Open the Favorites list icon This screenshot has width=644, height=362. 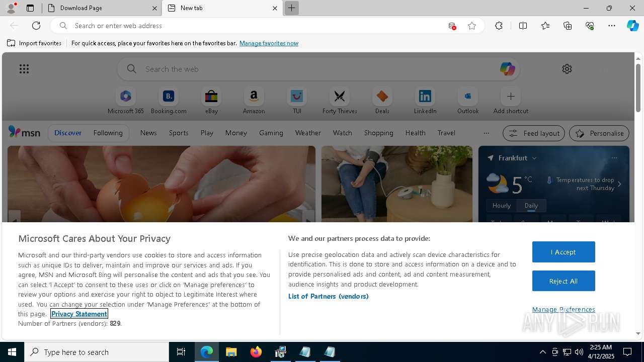pos(545,26)
